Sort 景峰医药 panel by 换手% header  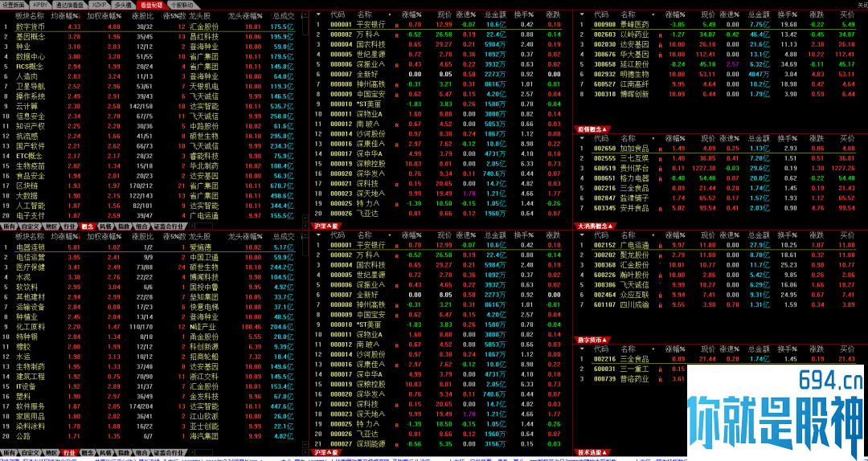(x=787, y=15)
